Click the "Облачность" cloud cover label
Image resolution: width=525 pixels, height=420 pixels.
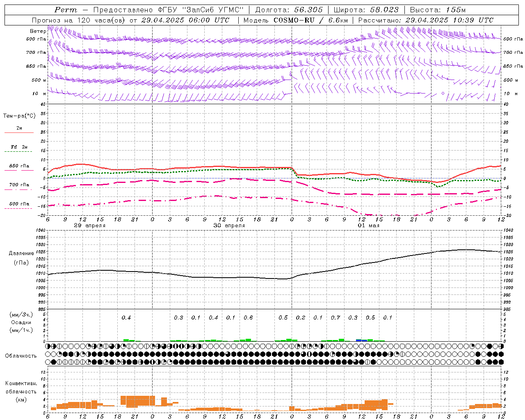pos(21,356)
